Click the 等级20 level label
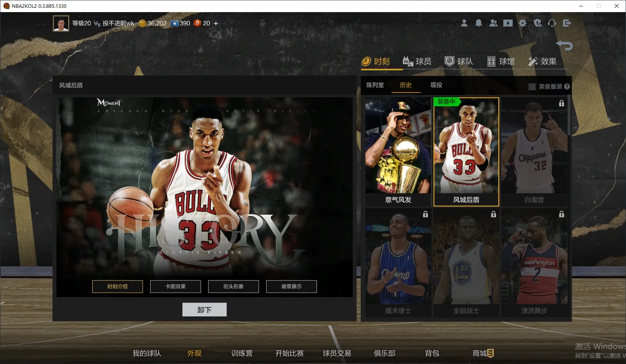 point(82,23)
